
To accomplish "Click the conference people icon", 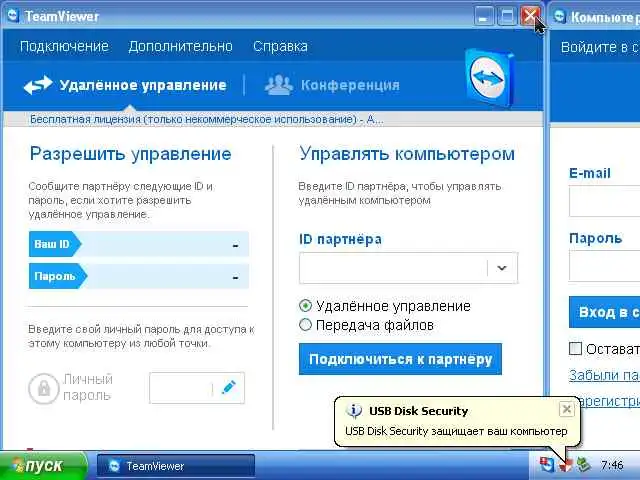I will (x=279, y=84).
